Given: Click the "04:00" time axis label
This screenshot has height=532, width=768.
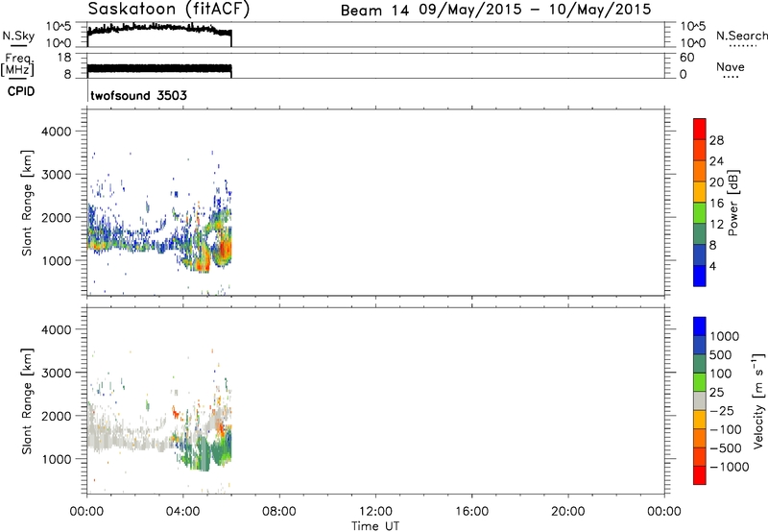Looking at the screenshot, I should pos(182,512).
